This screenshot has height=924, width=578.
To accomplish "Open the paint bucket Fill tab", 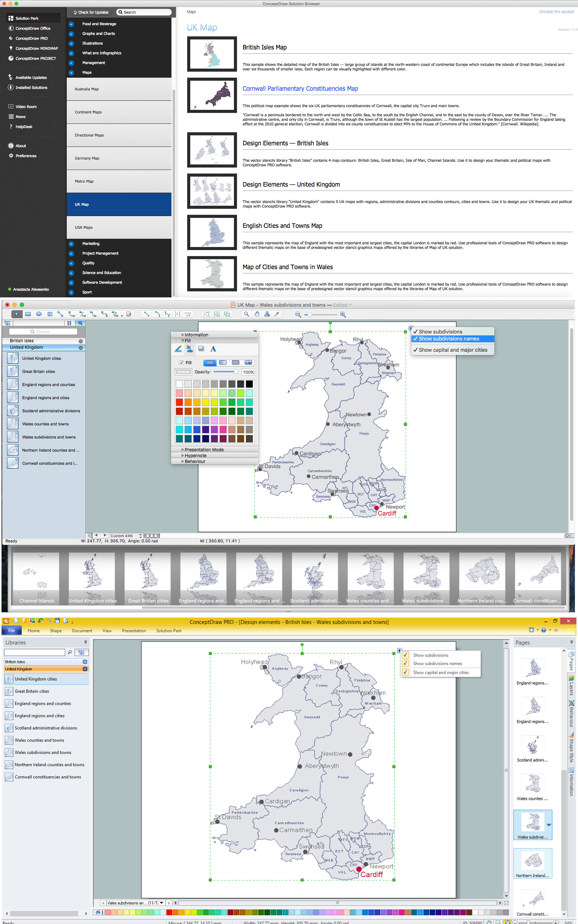I will click(190, 349).
